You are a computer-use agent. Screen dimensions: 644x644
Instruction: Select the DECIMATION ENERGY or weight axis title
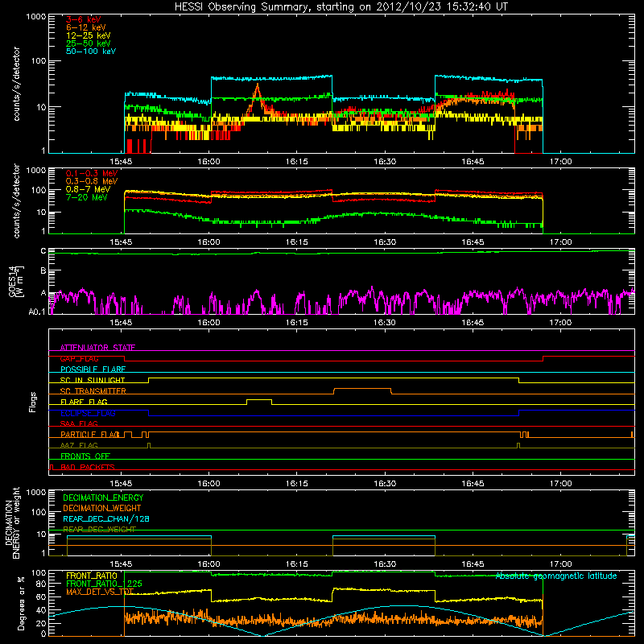pos(12,522)
